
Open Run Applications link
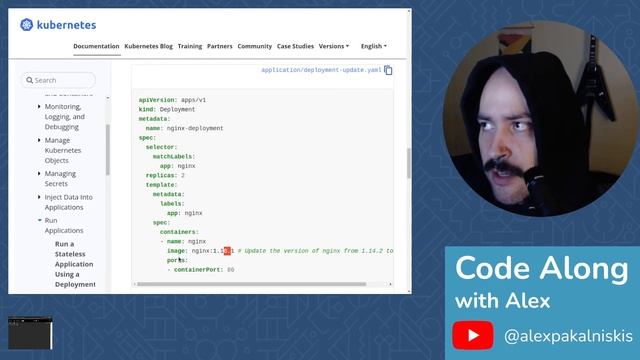pyautogui.click(x=64, y=225)
